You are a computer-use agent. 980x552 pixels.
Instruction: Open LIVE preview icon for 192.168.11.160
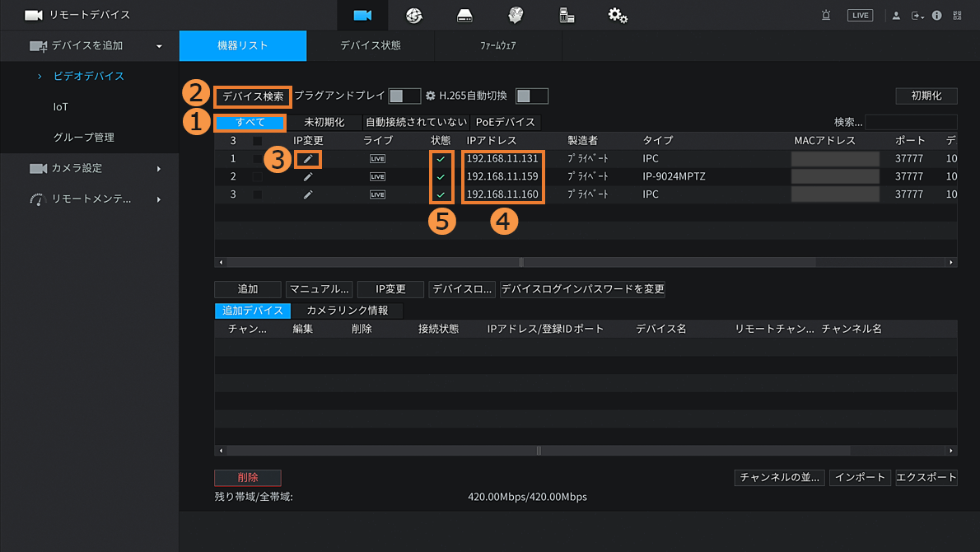377,194
